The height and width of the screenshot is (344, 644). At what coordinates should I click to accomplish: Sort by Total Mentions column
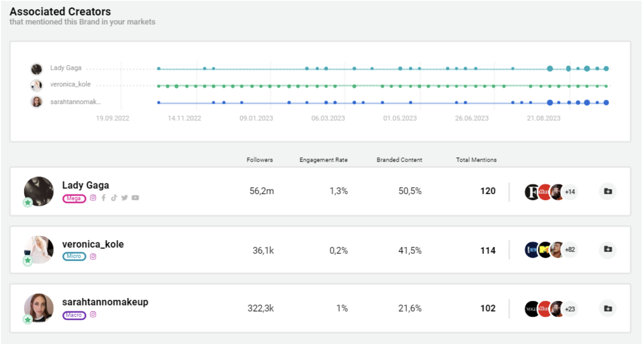tap(476, 160)
